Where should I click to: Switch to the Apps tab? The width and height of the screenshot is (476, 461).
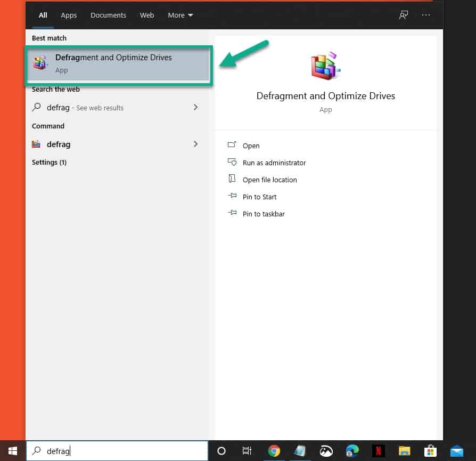(69, 15)
